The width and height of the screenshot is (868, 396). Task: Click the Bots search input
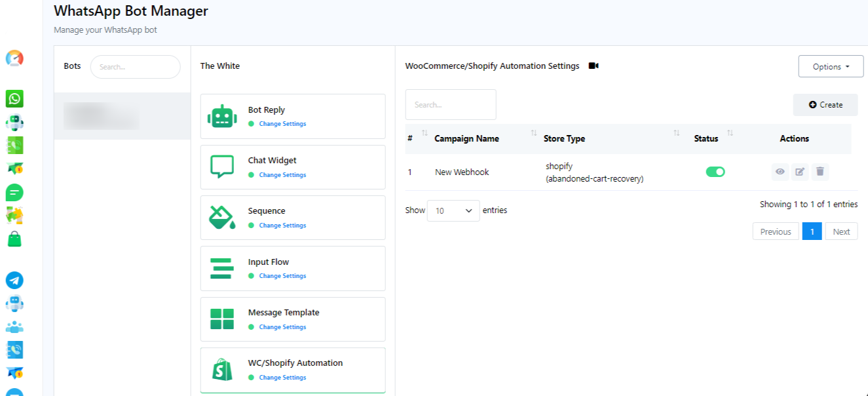pos(135,67)
